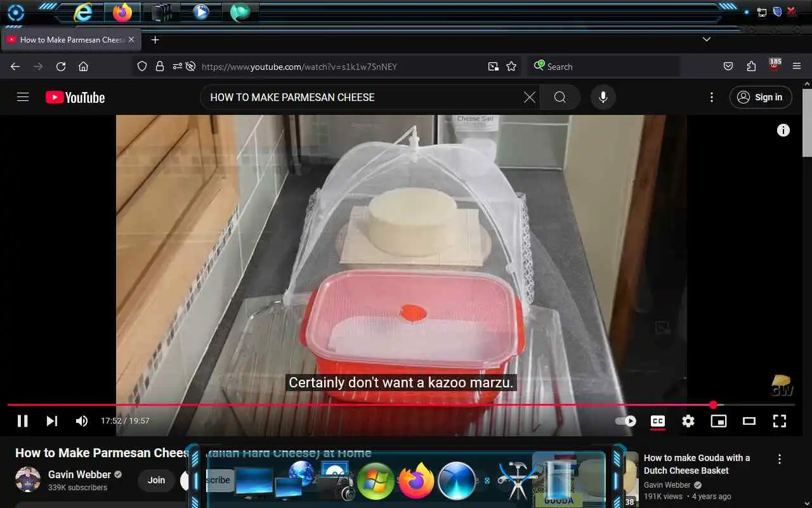Viewport: 812px width, 508px height.
Task: View site security padlock info
Action: click(160, 67)
